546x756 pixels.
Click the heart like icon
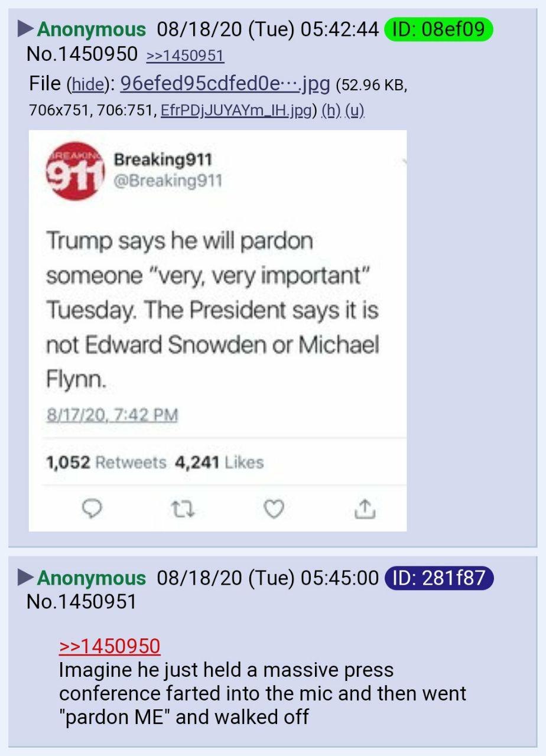272,509
